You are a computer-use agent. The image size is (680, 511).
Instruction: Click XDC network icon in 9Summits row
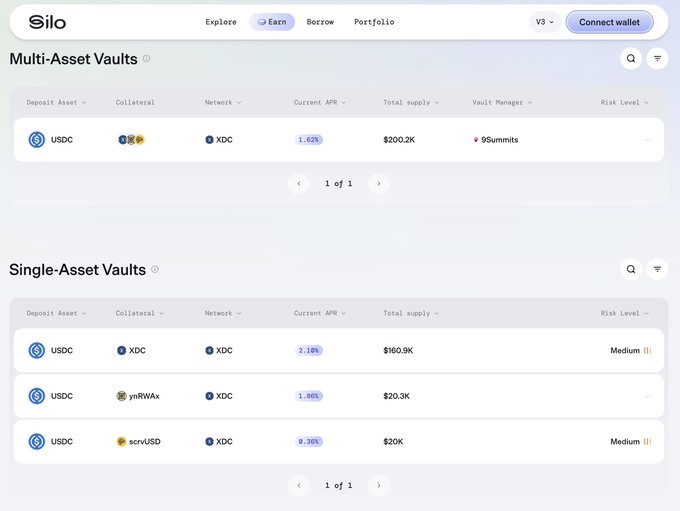tap(209, 140)
